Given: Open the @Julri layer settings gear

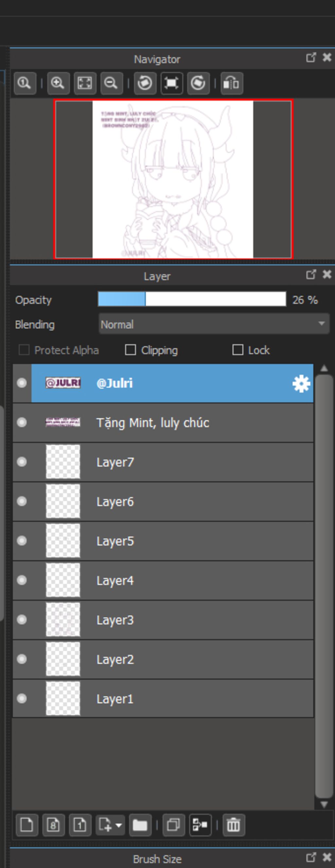Looking at the screenshot, I should (301, 384).
